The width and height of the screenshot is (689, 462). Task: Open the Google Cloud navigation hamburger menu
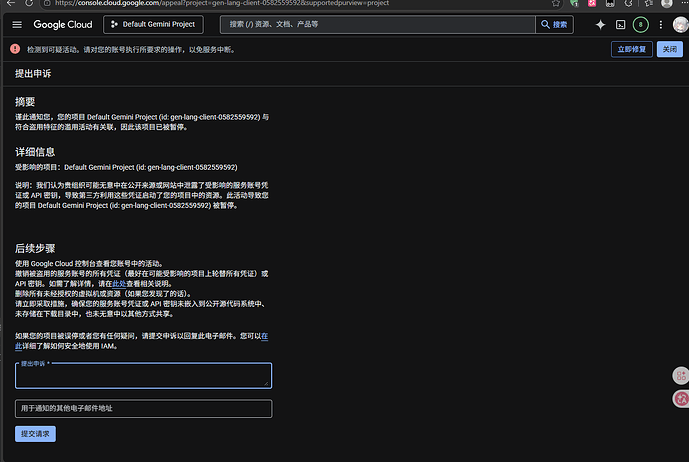tap(17, 25)
